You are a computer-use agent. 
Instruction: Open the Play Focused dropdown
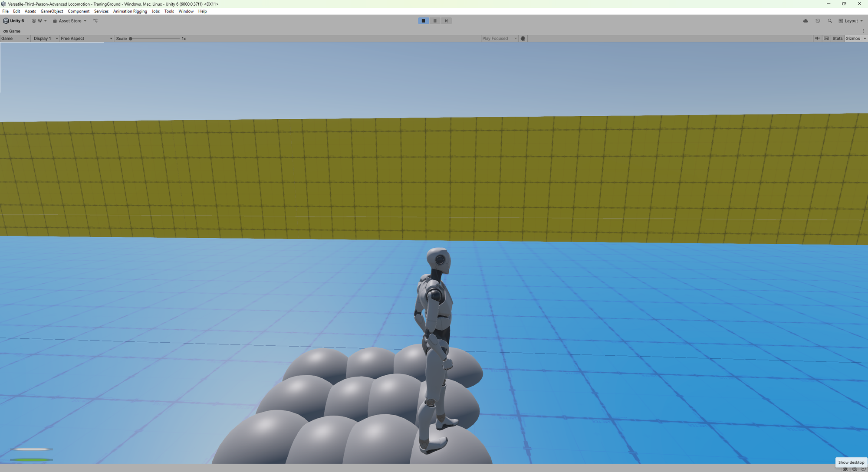tap(500, 39)
